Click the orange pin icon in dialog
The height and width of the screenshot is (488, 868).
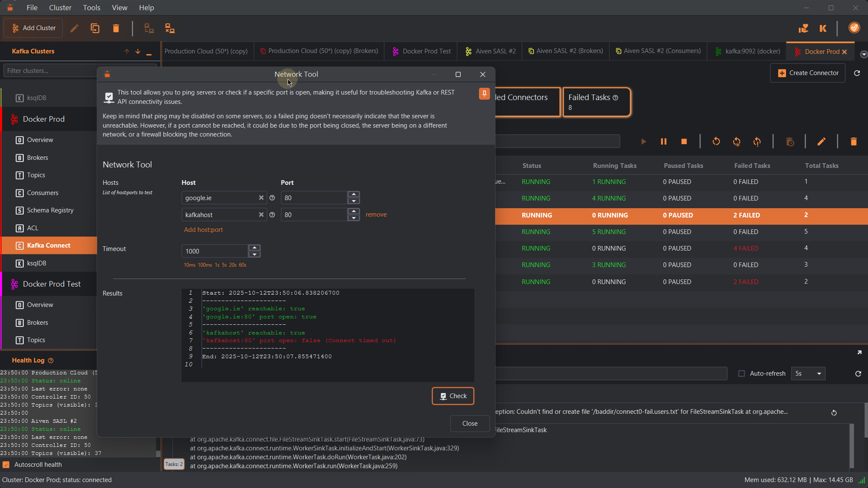pyautogui.click(x=484, y=94)
